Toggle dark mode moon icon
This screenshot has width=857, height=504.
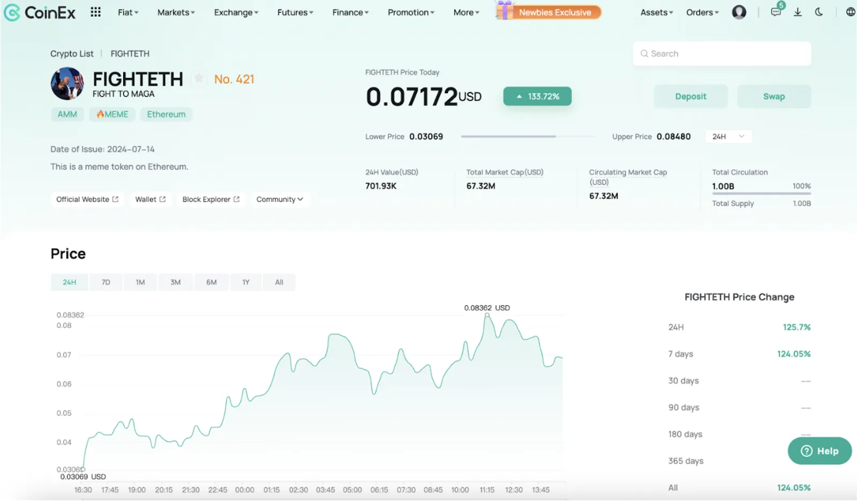(x=819, y=12)
